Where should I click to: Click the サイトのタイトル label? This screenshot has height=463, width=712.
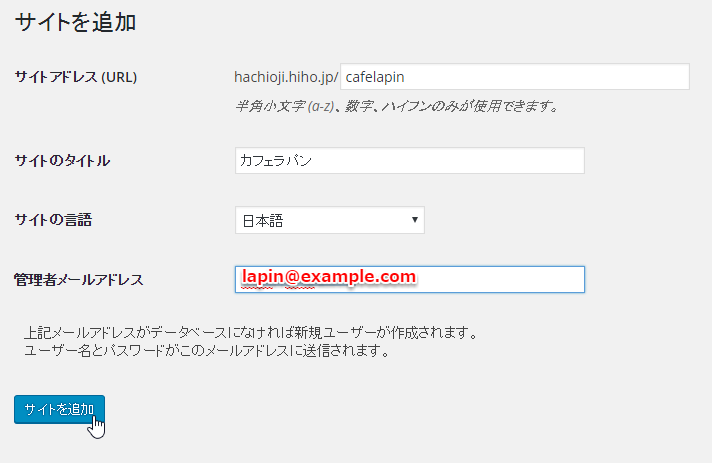tap(62, 161)
